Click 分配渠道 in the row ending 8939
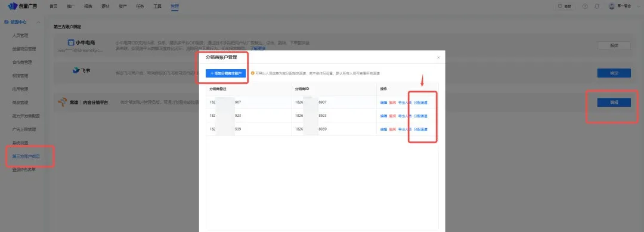 pyautogui.click(x=420, y=129)
